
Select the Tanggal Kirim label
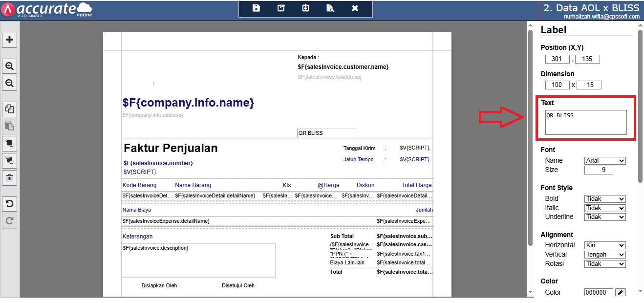tap(359, 148)
